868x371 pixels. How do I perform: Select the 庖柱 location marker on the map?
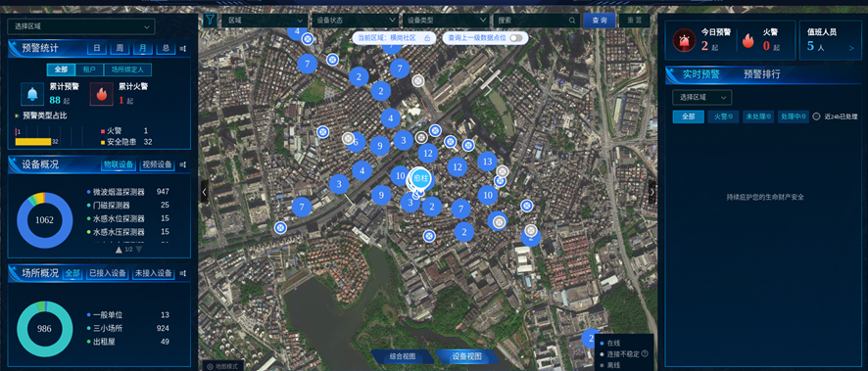click(421, 178)
